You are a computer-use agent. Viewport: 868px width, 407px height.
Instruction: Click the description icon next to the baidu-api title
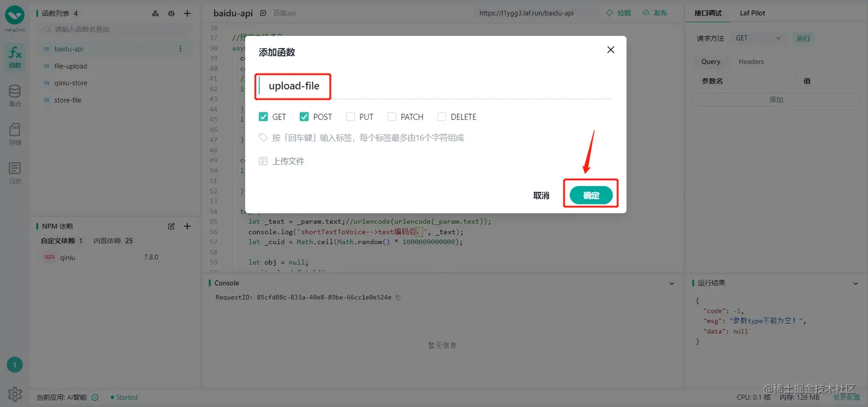263,13
